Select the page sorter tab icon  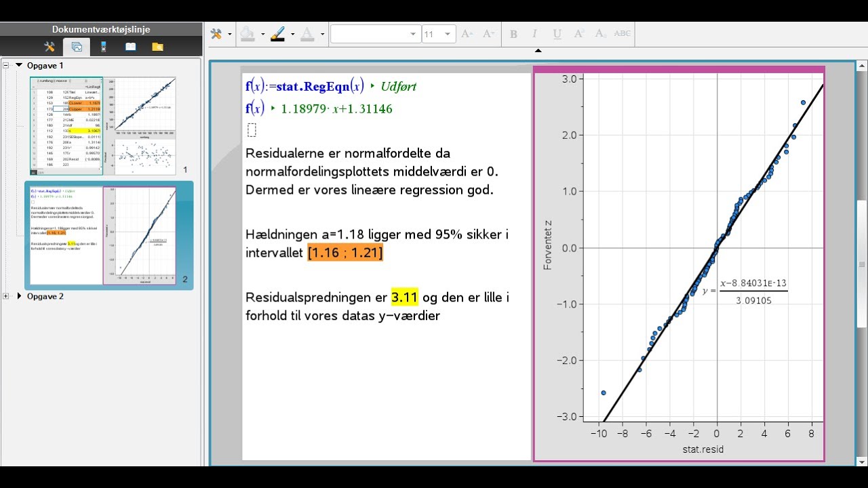(77, 47)
